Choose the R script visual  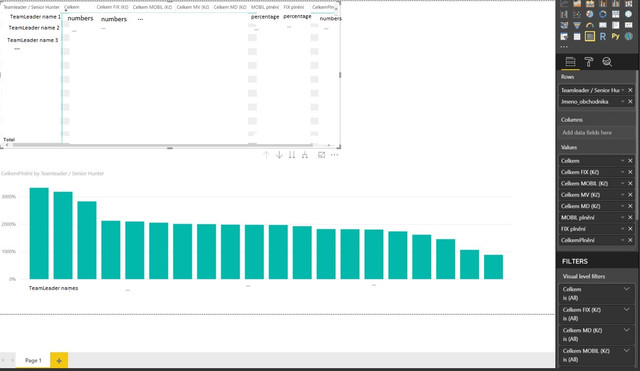[x=603, y=36]
